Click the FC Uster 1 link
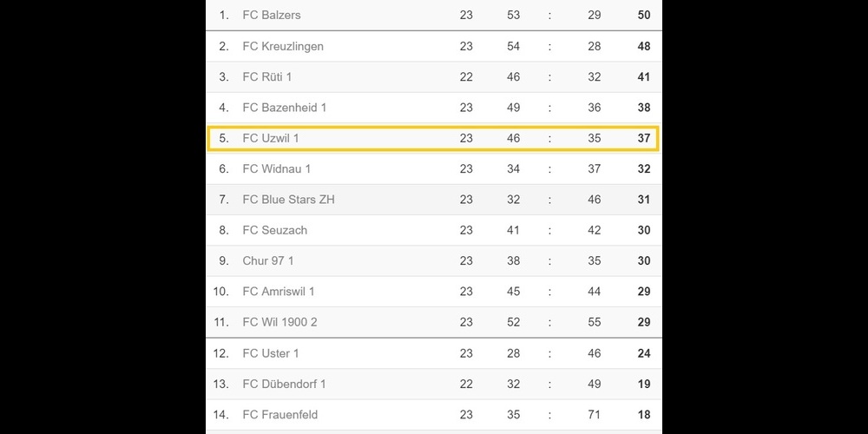The height and width of the screenshot is (434, 868). pyautogui.click(x=271, y=353)
